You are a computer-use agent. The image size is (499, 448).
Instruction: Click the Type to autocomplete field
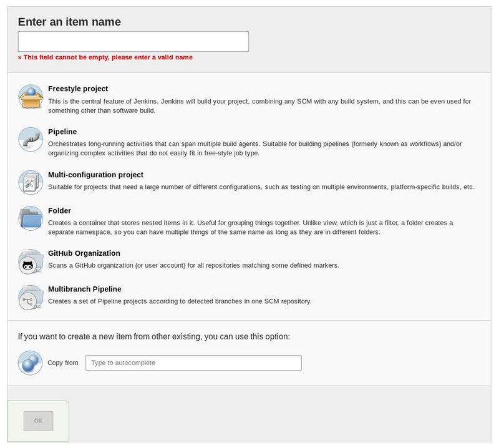193,363
